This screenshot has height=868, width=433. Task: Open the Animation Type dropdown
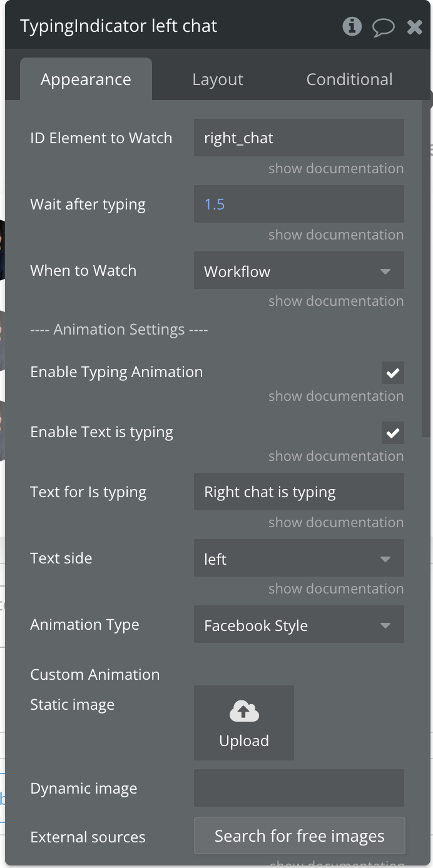pyautogui.click(x=299, y=625)
